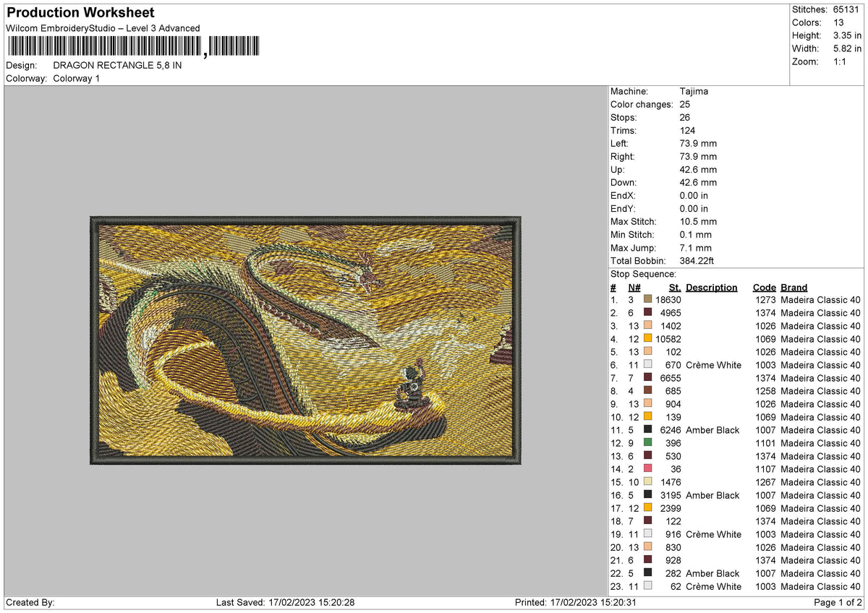This screenshot has width=868, height=613.
Task: Click the Total Bobbin value 384.22ft
Action: click(697, 260)
